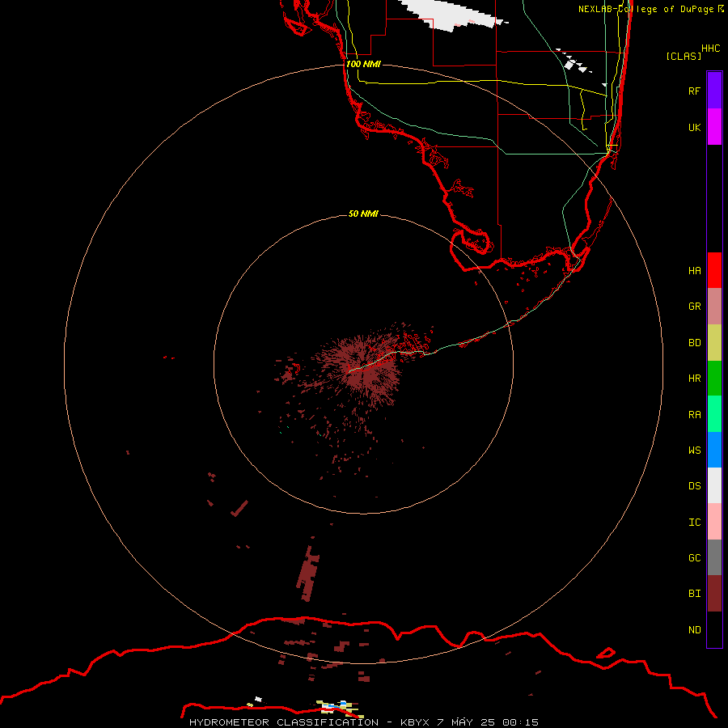The width and height of the screenshot is (728, 728).
Task: Click the white dry snow echo at top
Action: coord(453,15)
